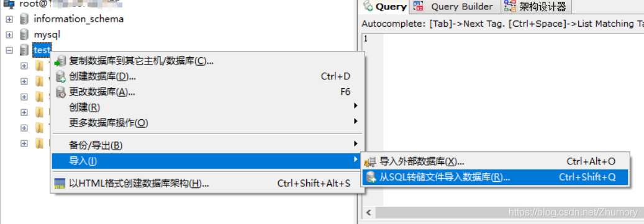
Task: Choose 创建数据库(D) menu entry
Action: click(207, 77)
